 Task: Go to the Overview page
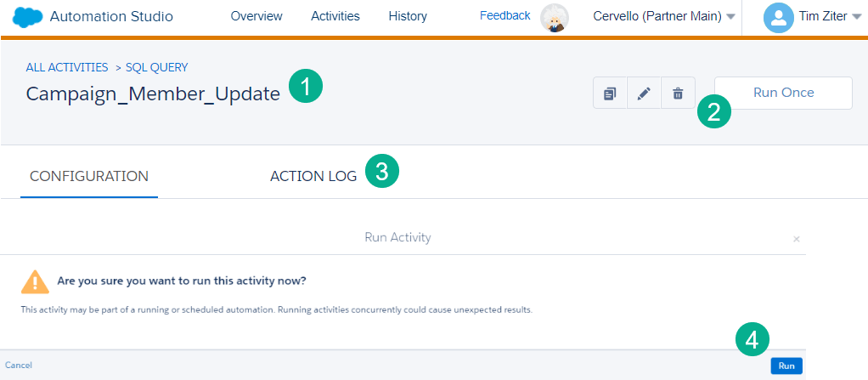click(x=256, y=16)
